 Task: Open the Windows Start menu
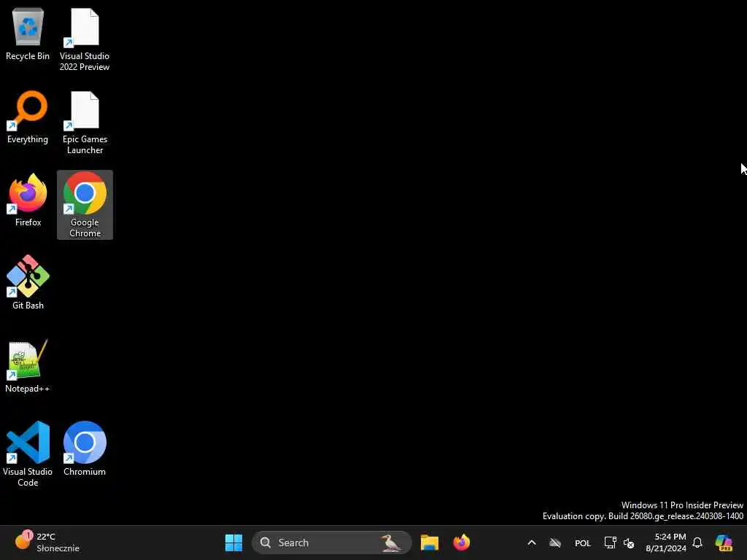233,542
